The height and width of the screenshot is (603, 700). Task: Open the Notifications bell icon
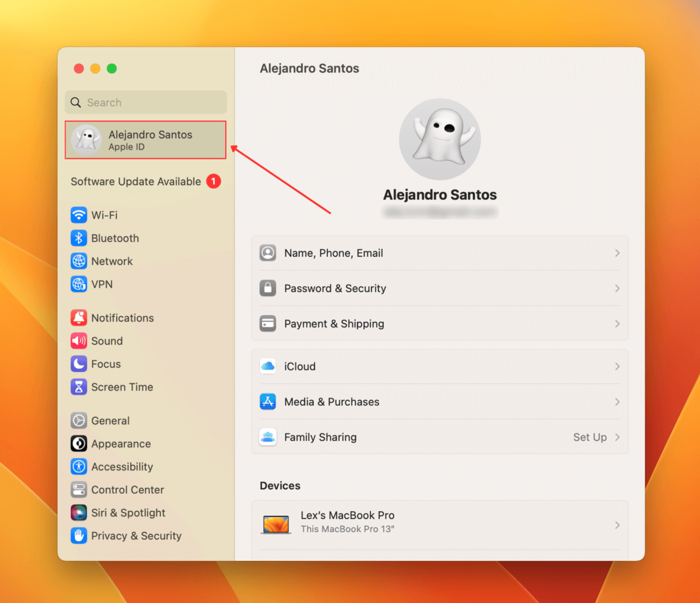click(x=79, y=318)
